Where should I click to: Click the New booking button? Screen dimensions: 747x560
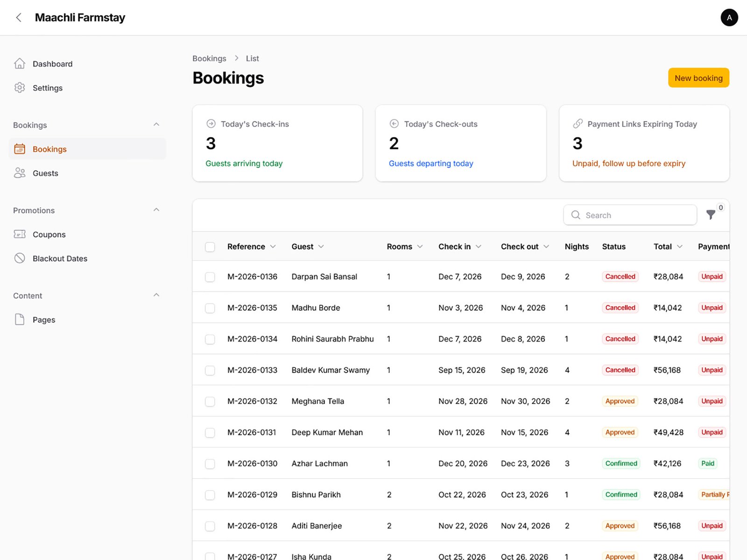[x=698, y=78]
